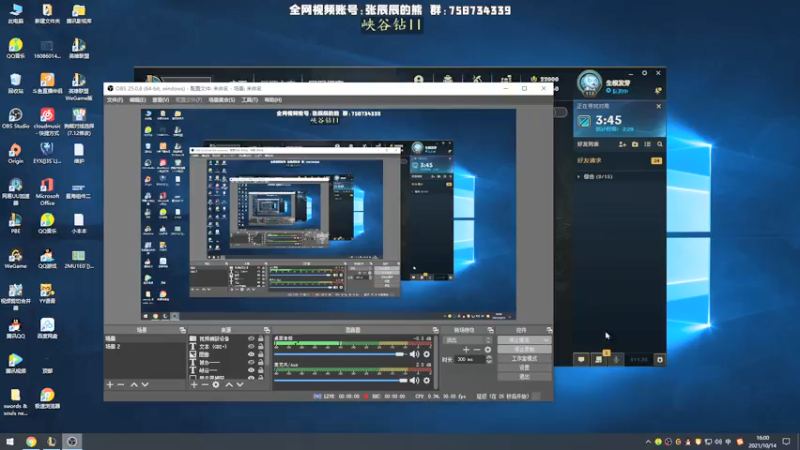The width and height of the screenshot is (800, 450).
Task: Hide the 视频捕获设备 source
Action: click(x=251, y=338)
